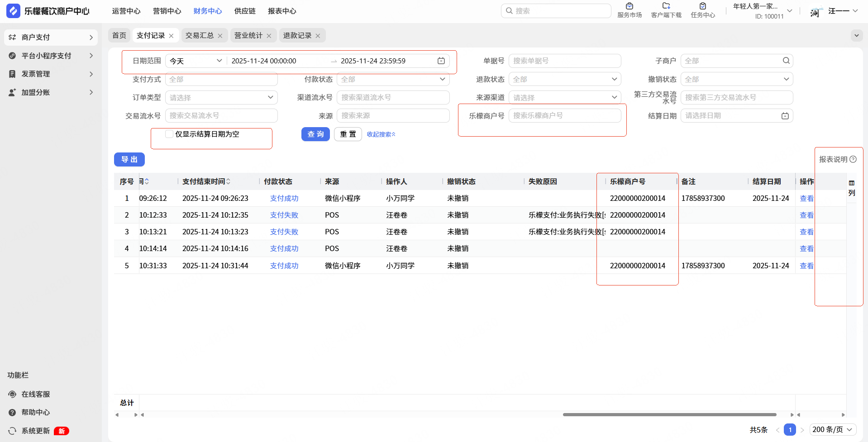Open the 服务市场 service market icon
Viewport: 868px width, 442px height.
pyautogui.click(x=629, y=6)
